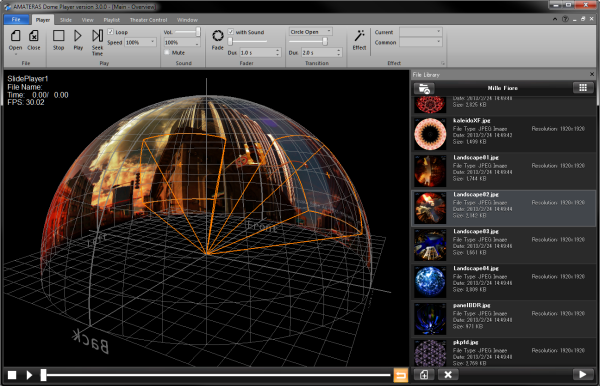
Task: Switch to the Playlist tab
Action: pos(112,20)
